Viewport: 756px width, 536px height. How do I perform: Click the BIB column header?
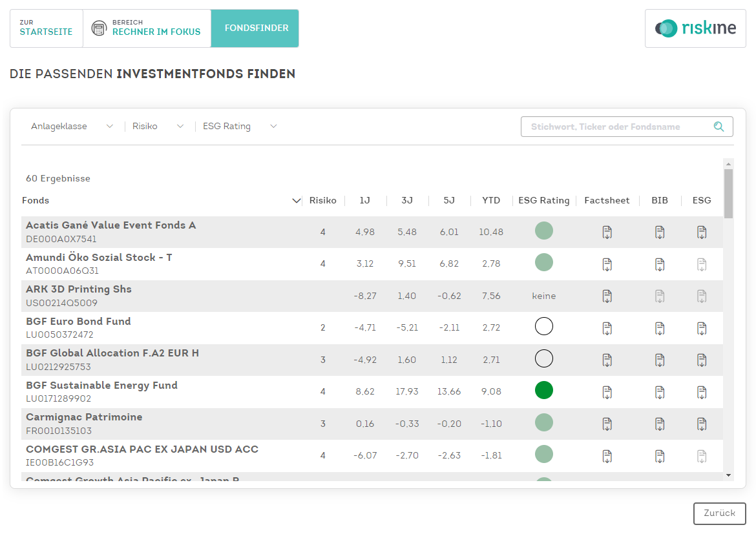660,201
